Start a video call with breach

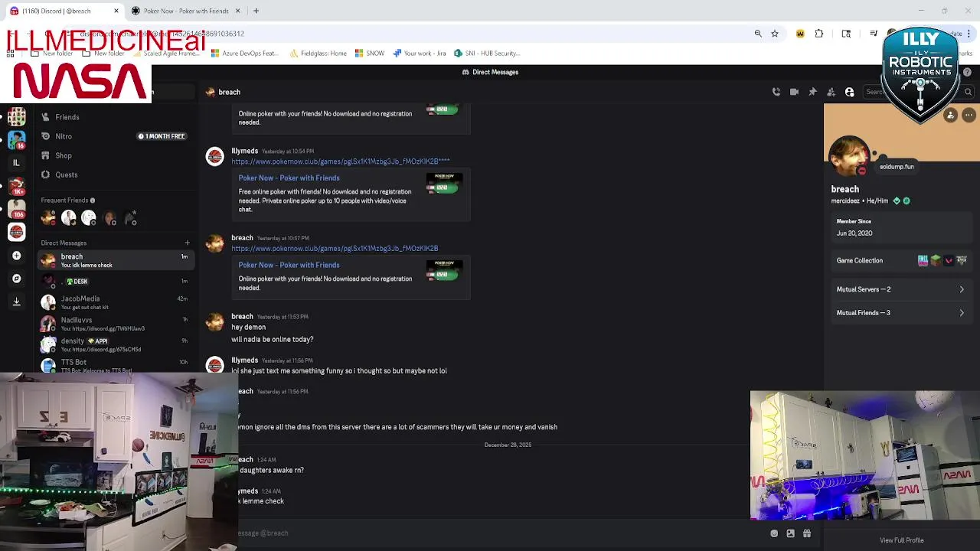794,92
